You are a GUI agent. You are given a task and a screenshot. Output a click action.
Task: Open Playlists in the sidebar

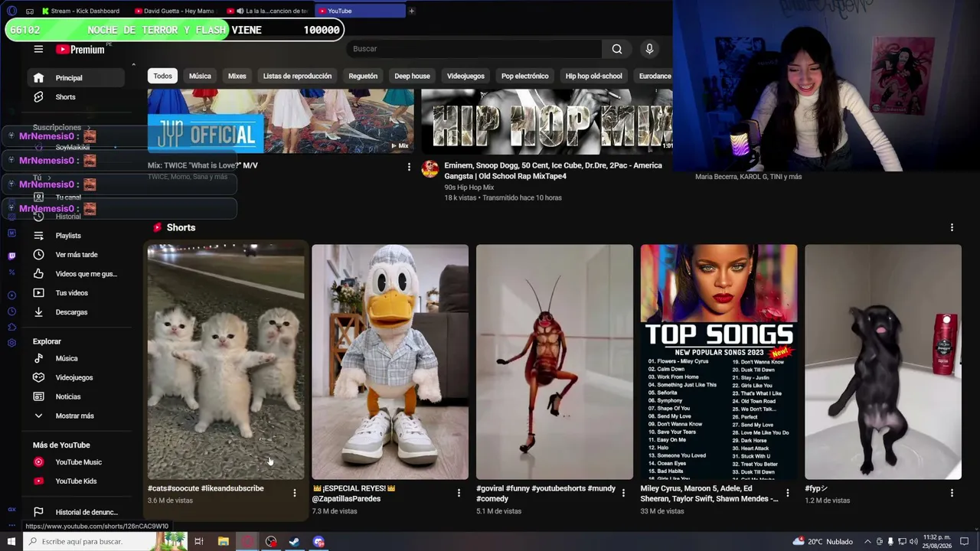[76, 236]
